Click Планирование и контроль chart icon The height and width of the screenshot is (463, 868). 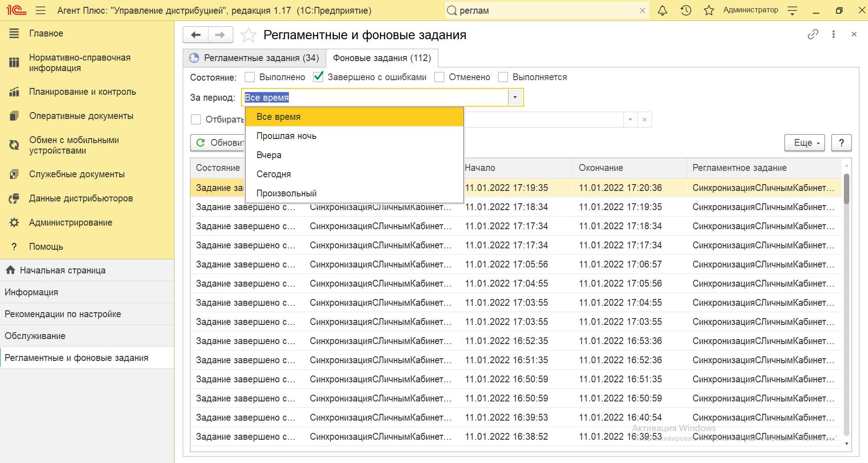(15, 92)
